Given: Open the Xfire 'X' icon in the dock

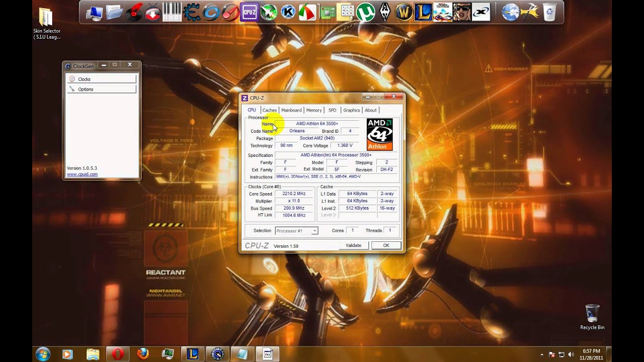Looking at the screenshot, I should 481,13.
